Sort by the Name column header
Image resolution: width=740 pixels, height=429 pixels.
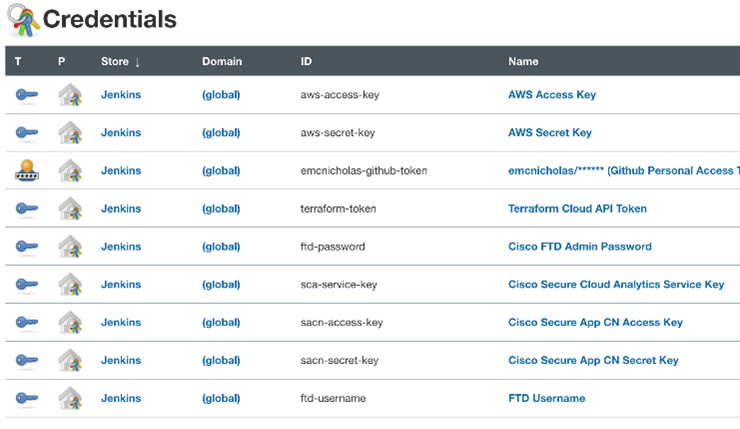coord(523,61)
